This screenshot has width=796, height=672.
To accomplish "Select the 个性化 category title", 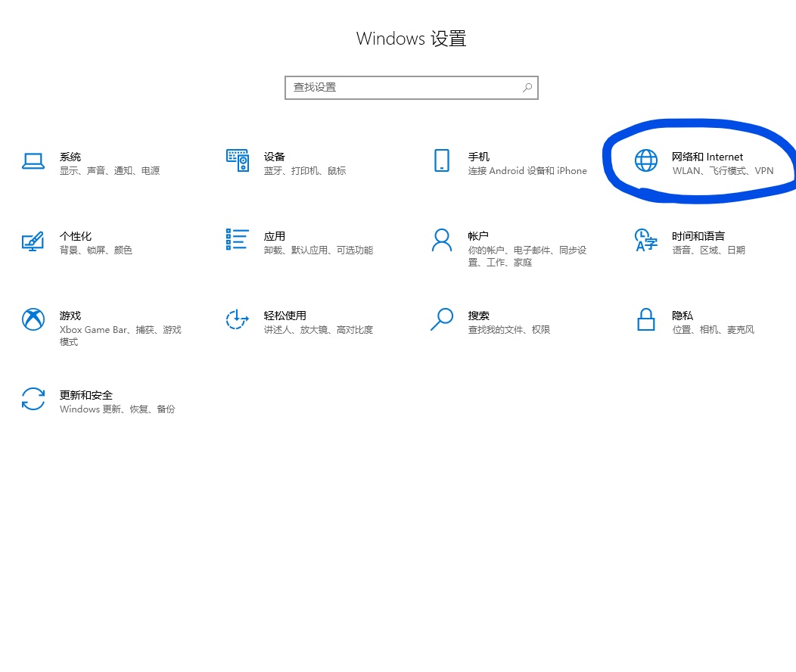I will pyautogui.click(x=76, y=237).
